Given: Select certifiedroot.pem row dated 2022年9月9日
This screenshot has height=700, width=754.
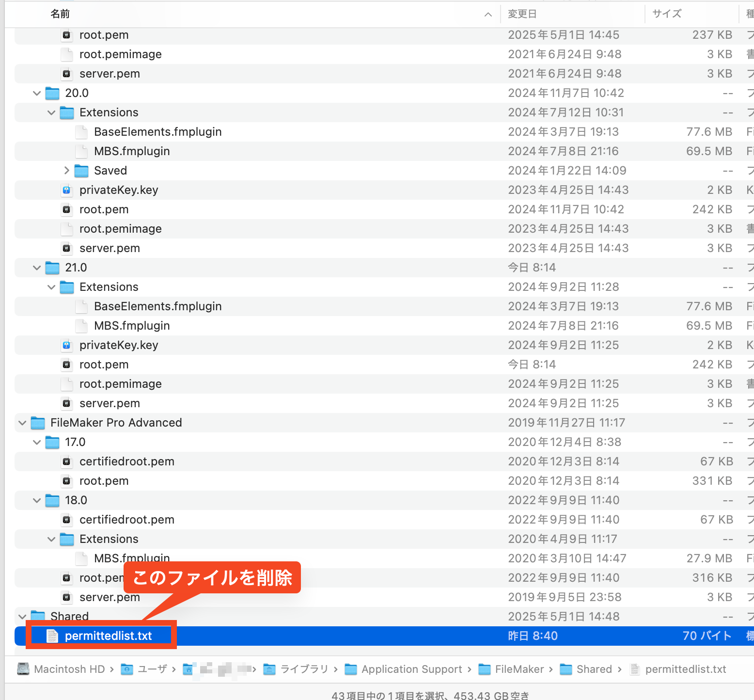Looking at the screenshot, I should [384, 520].
